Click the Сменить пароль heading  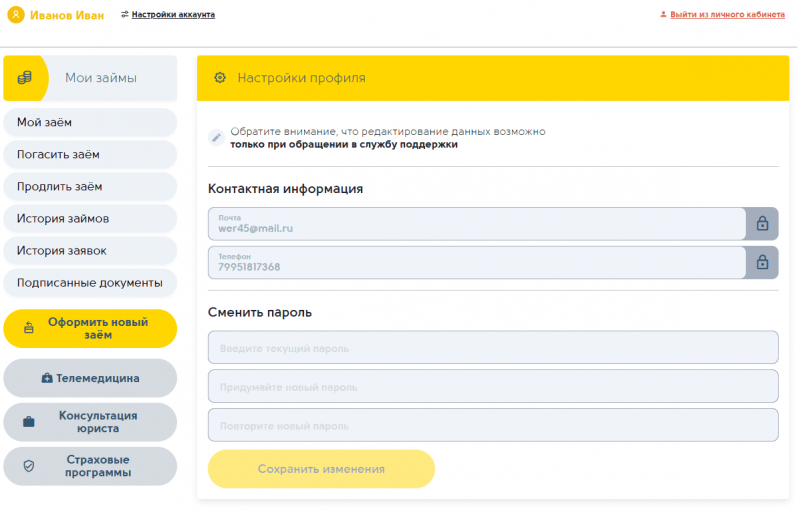(x=260, y=312)
